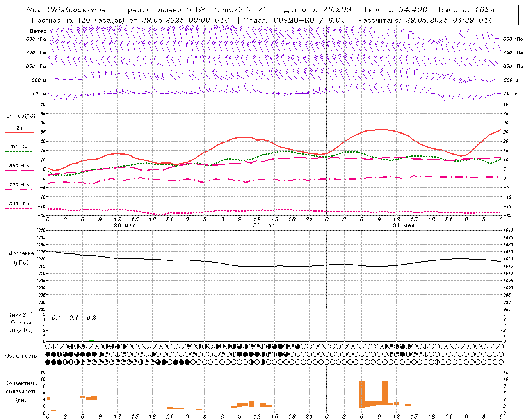Click 'Предоставлено ФГБУ "ЗапСиб УГМС"' provider text
The image size is (525, 420).
click(197, 10)
